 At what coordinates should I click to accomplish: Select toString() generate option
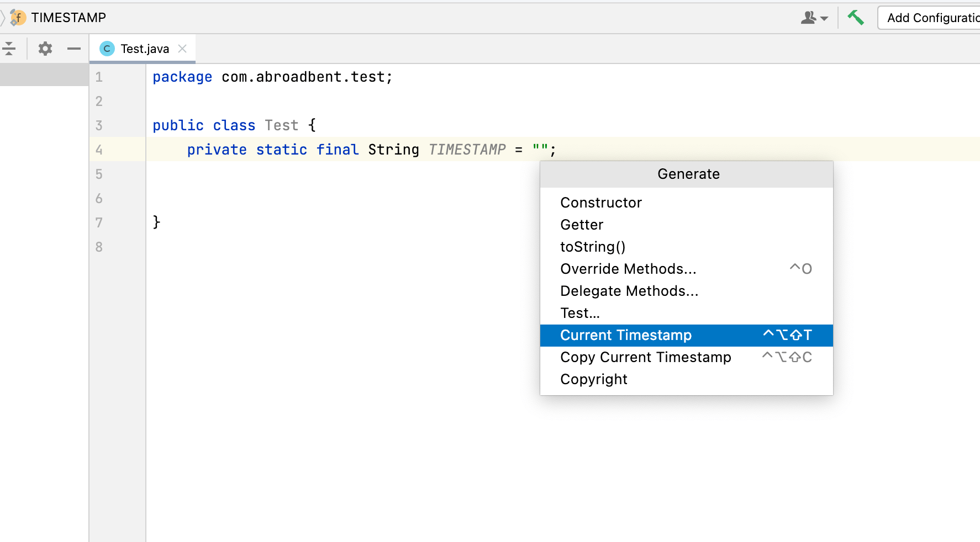click(593, 247)
